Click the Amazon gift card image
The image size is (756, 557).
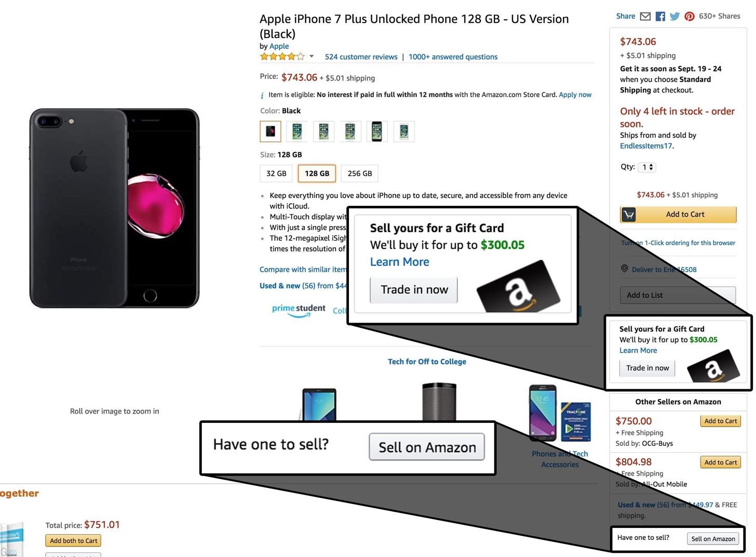point(713,366)
